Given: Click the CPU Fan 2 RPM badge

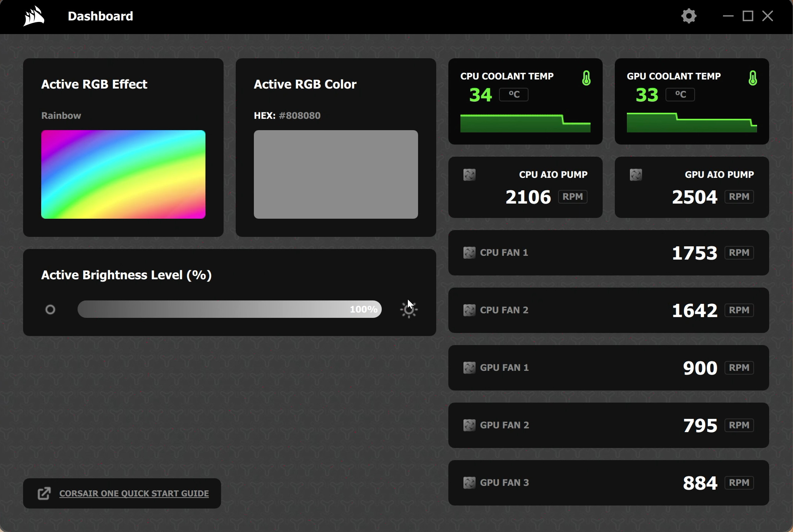Looking at the screenshot, I should tap(739, 310).
